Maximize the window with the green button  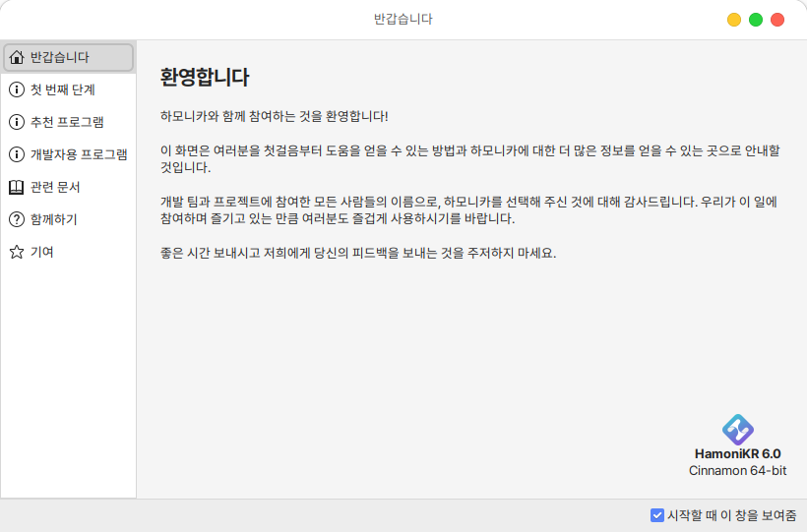[x=756, y=20]
